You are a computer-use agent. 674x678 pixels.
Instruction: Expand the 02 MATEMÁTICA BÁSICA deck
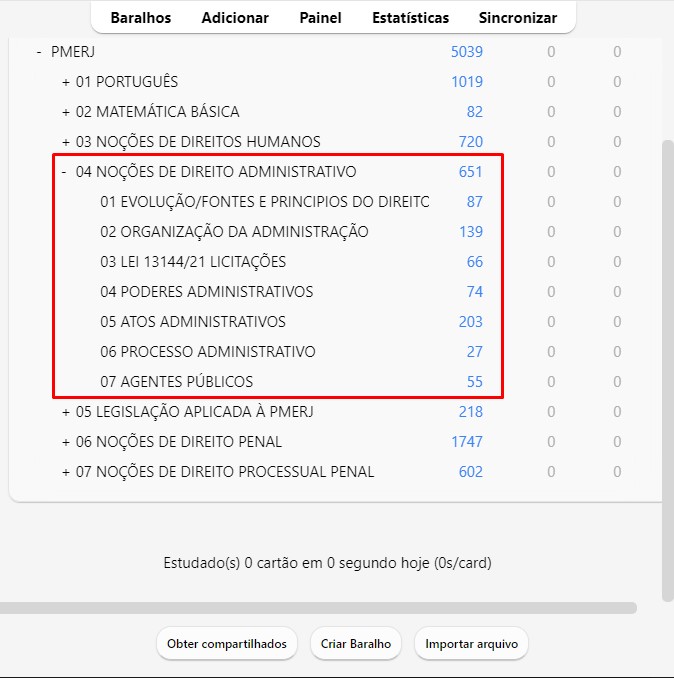(x=66, y=112)
